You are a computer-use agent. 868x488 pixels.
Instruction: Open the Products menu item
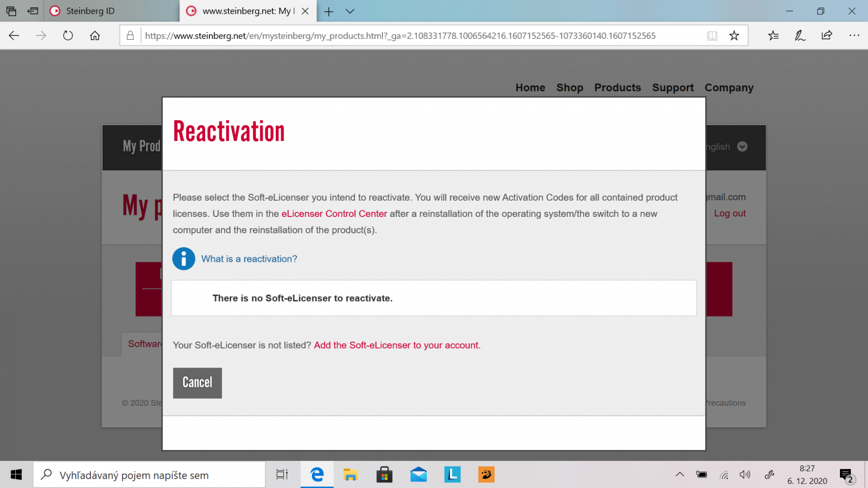point(617,88)
